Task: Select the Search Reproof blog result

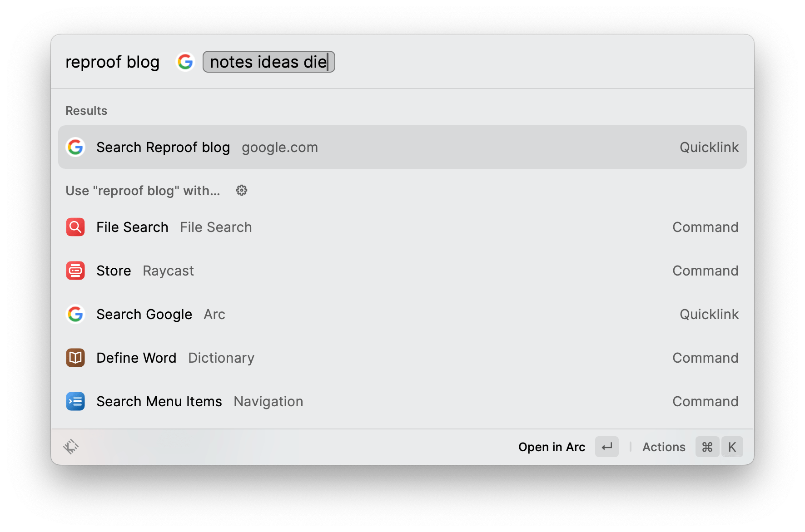Action: pos(402,147)
